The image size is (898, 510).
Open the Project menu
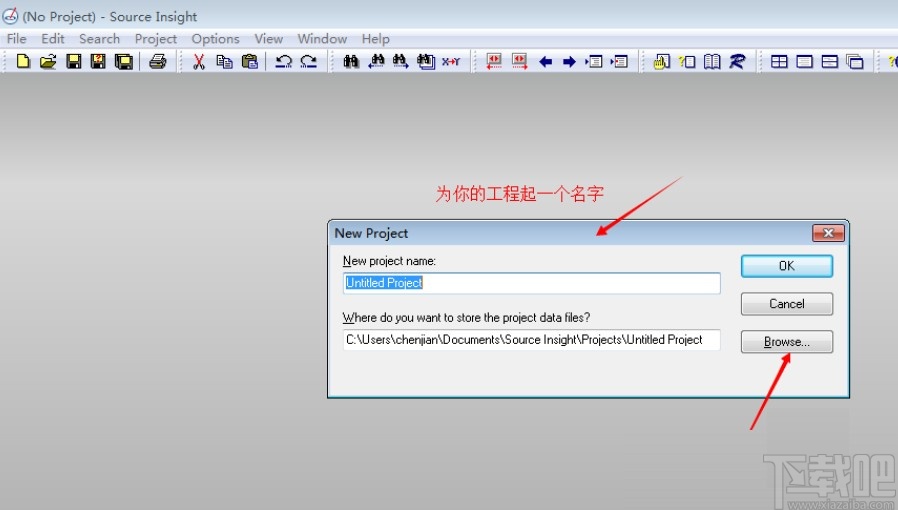pyautogui.click(x=156, y=38)
